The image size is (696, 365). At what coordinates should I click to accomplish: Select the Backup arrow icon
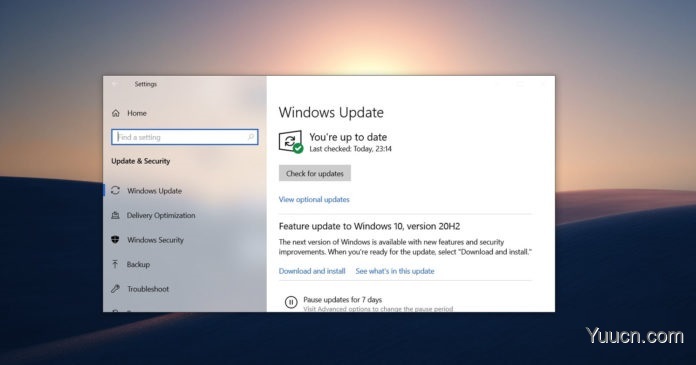(x=115, y=264)
